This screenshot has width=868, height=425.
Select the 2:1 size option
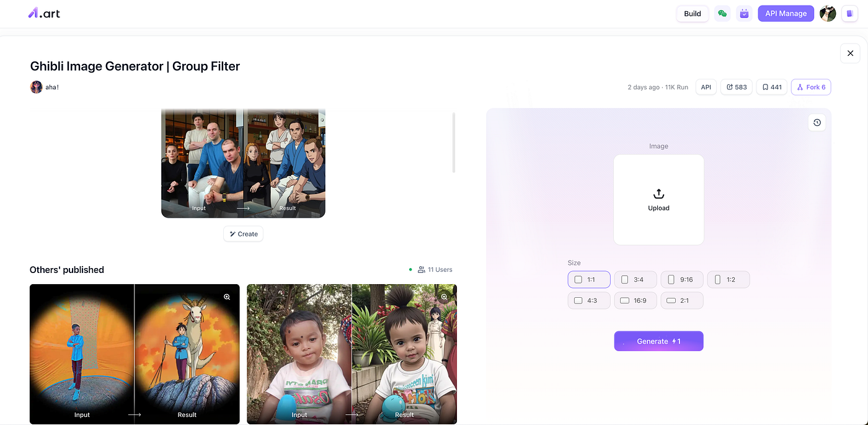coord(682,300)
